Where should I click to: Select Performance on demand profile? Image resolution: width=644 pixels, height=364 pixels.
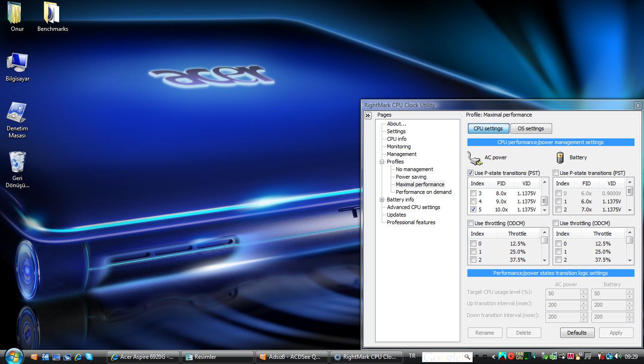click(423, 192)
